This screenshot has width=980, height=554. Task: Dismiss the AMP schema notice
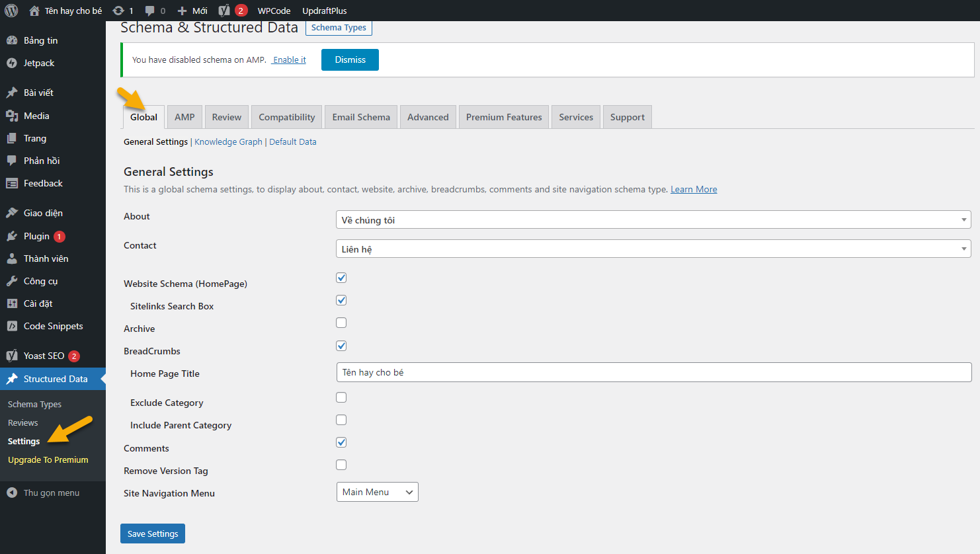click(350, 59)
